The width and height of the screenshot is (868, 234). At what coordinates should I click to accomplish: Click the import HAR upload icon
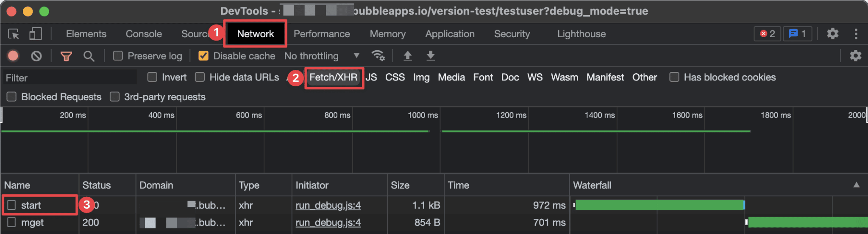(x=407, y=56)
